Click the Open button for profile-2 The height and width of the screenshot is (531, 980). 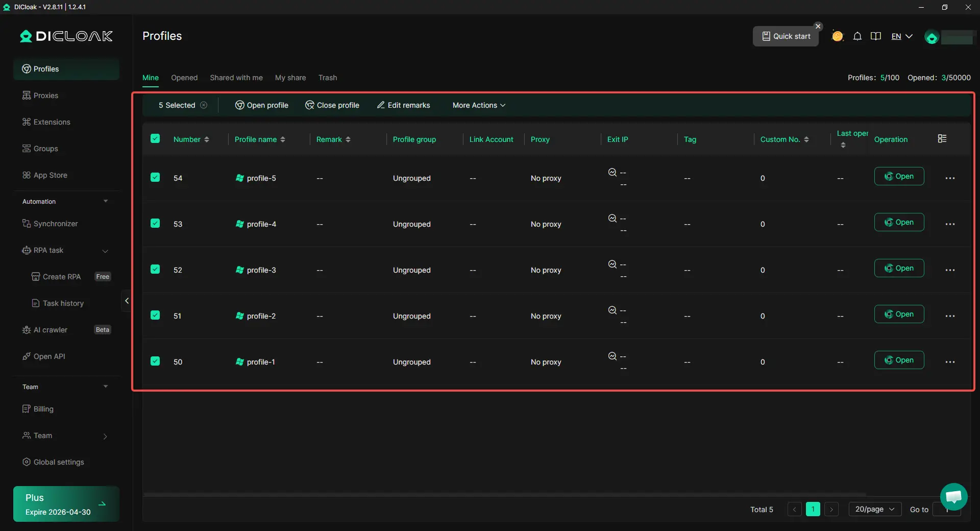pyautogui.click(x=899, y=315)
